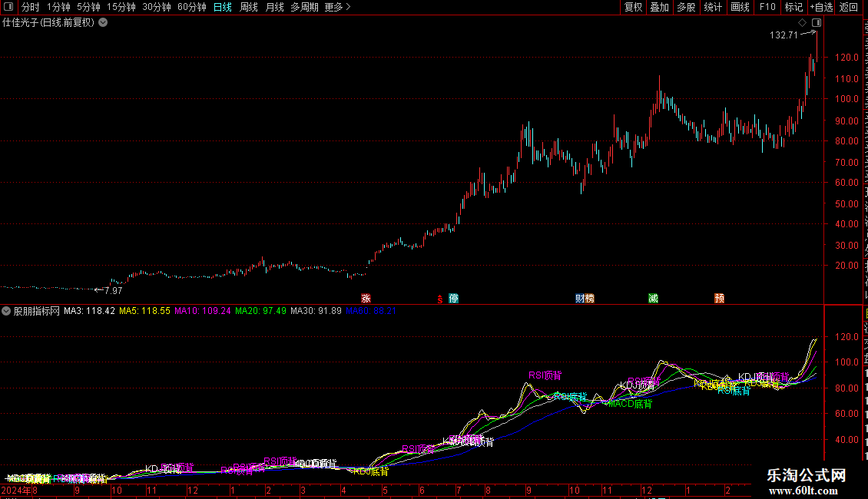
Task: Add stock to watchlist with +自选
Action: [x=821, y=7]
